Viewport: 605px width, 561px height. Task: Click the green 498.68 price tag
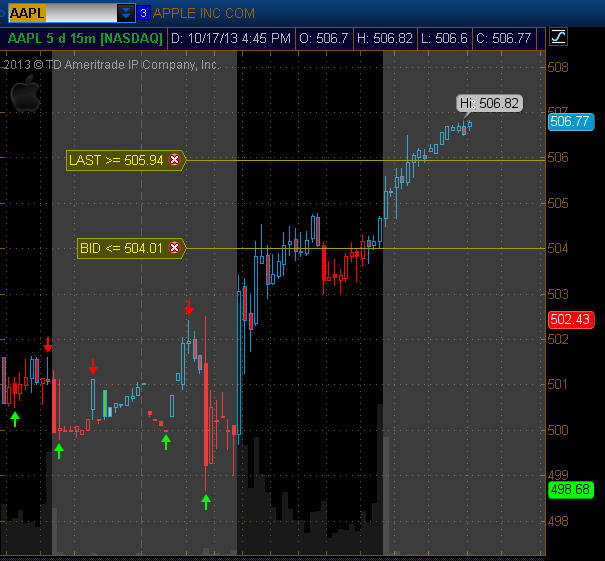coord(571,490)
